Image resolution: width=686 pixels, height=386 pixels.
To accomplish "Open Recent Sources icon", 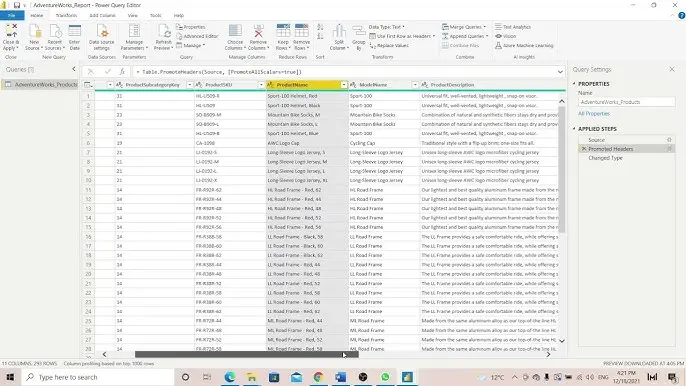I will [55, 32].
